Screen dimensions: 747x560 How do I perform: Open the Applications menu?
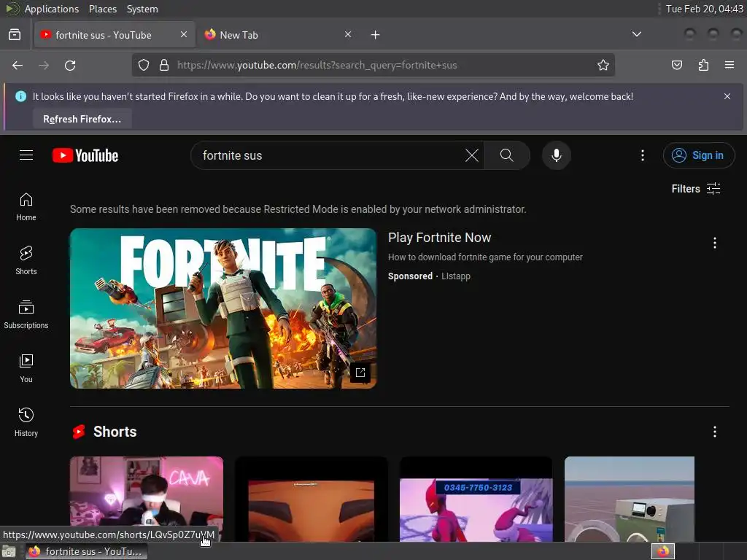(52, 9)
